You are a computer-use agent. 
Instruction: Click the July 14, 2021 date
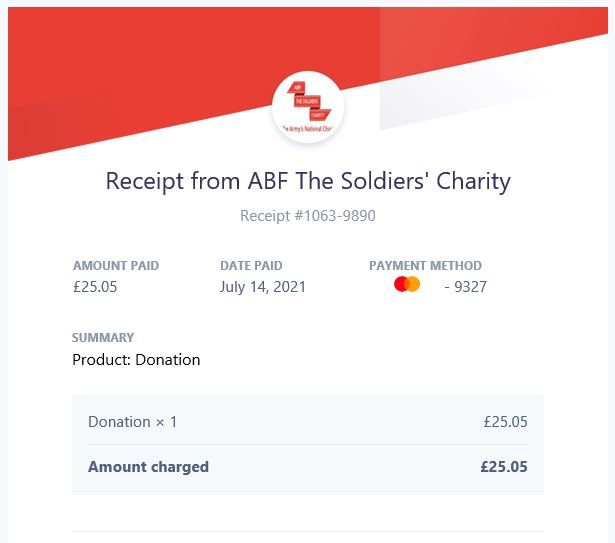click(262, 287)
